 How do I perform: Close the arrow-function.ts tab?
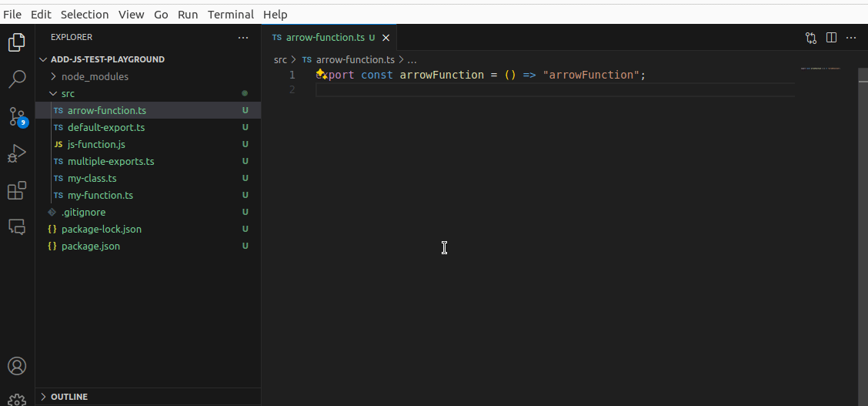pyautogui.click(x=386, y=38)
